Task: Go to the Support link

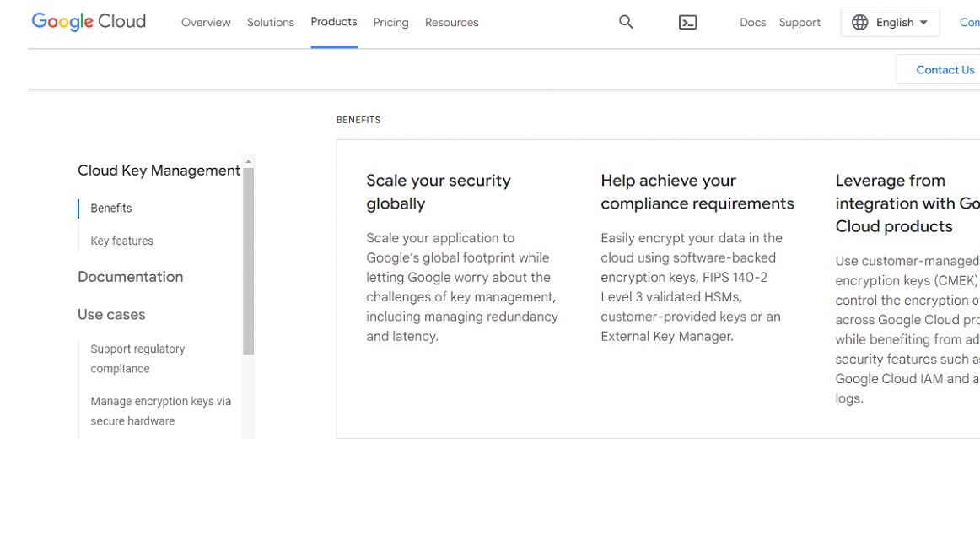Action: tap(799, 22)
